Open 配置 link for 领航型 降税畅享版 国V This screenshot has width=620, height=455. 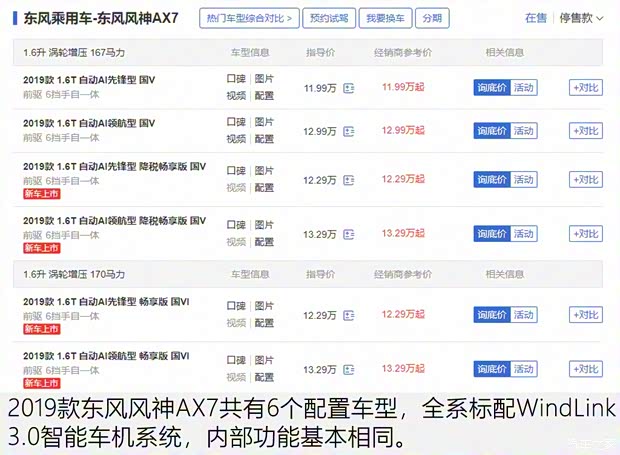264,242
